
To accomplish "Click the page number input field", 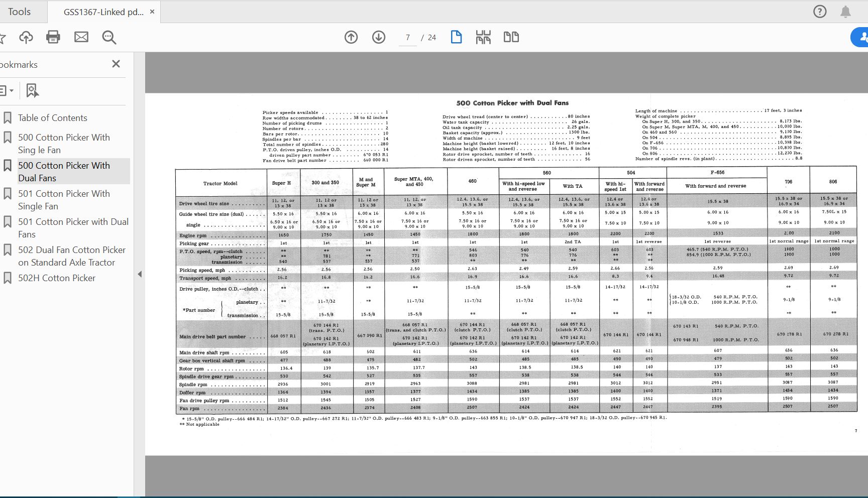I will click(407, 38).
